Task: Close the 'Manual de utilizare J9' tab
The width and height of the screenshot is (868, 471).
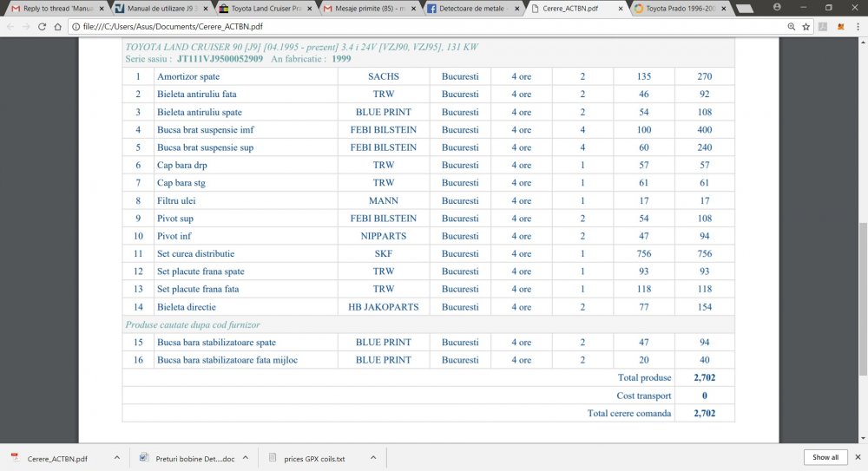Action: [x=206, y=9]
